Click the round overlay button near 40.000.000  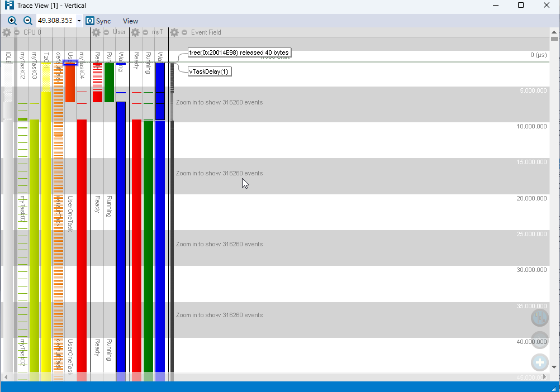pyautogui.click(x=540, y=340)
